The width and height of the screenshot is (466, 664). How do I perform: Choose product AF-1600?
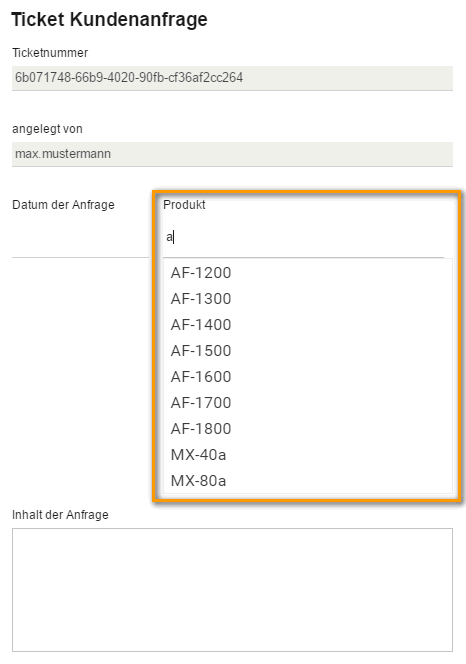(x=308, y=377)
